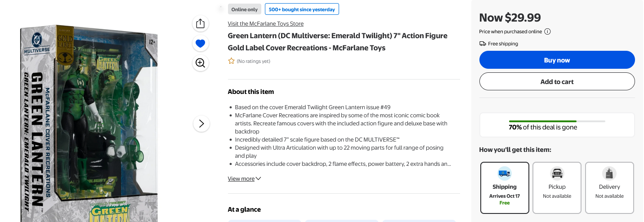This screenshot has height=222, width=644.
Task: Click the Buy now button
Action: click(x=557, y=60)
